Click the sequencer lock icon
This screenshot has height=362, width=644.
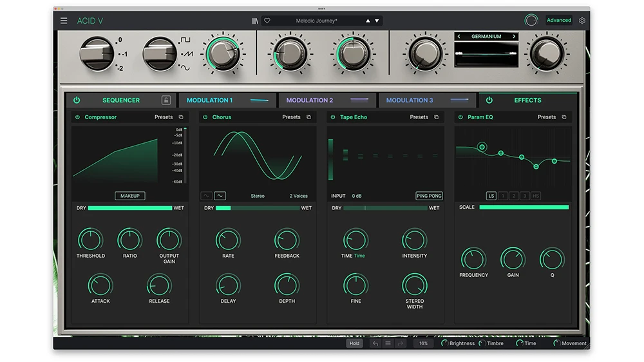(166, 100)
